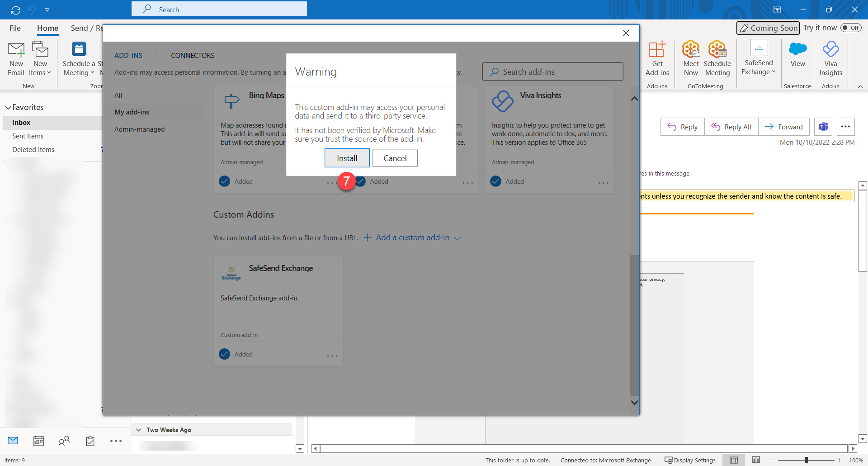
Task: Toggle the Added status for Bing Maps
Action: [x=225, y=181]
